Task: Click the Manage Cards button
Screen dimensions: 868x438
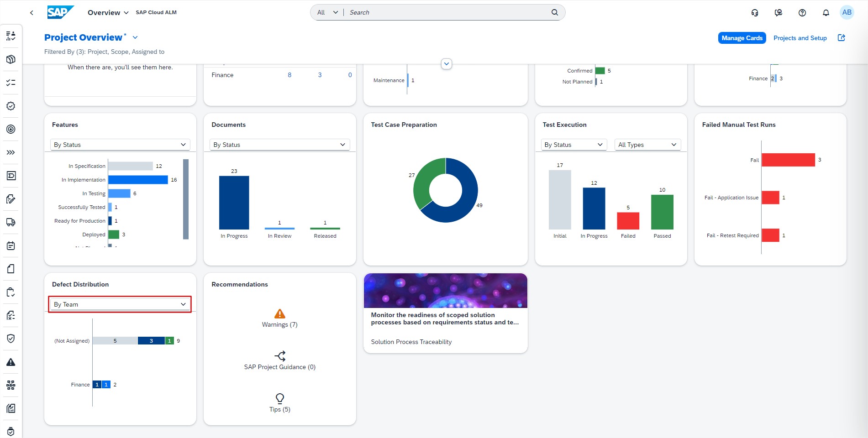Action: (x=742, y=38)
